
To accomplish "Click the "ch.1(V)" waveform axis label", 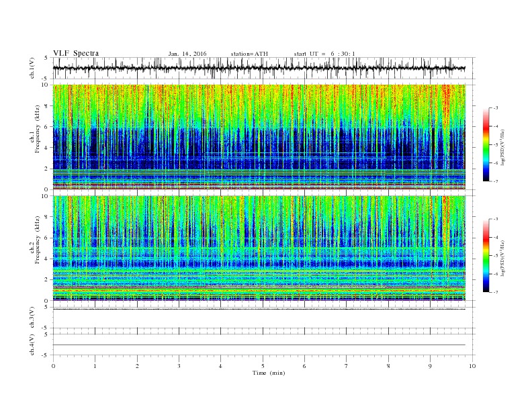I will pos(32,68).
